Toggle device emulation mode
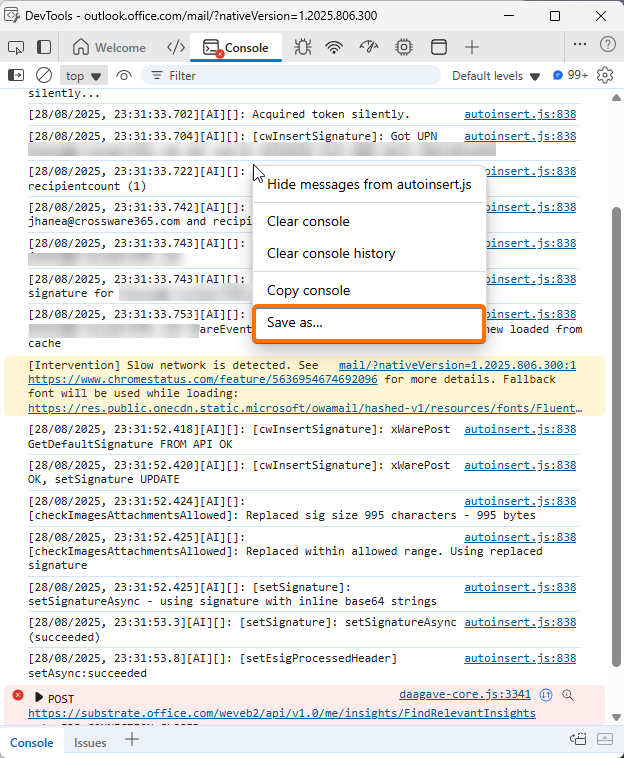 coord(44,47)
